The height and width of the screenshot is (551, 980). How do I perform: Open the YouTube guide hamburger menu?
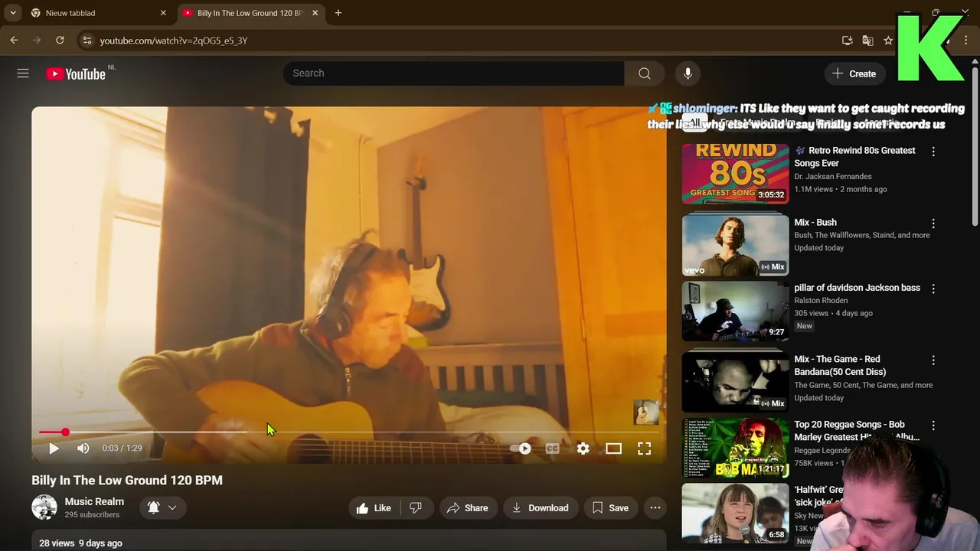[23, 73]
